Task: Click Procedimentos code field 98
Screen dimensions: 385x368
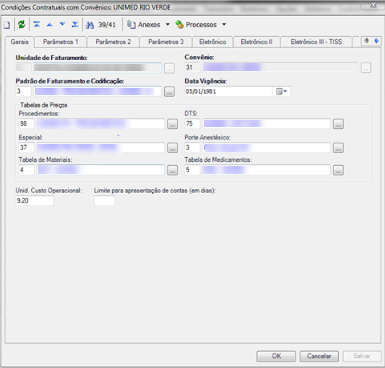Action: [26, 124]
